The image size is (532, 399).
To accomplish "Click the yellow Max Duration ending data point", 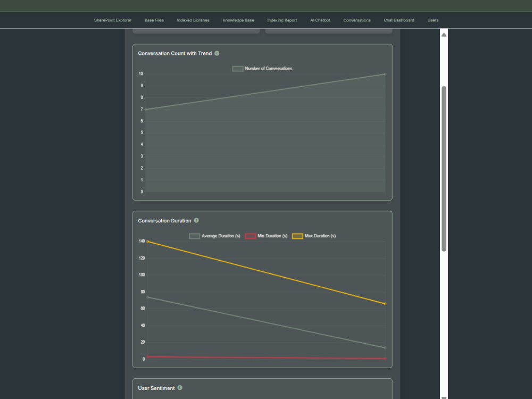I will click(385, 304).
